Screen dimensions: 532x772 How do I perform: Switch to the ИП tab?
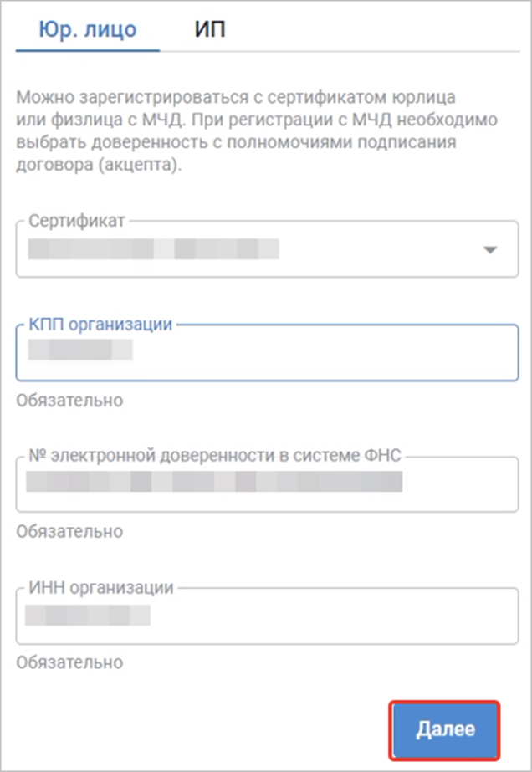pyautogui.click(x=210, y=30)
